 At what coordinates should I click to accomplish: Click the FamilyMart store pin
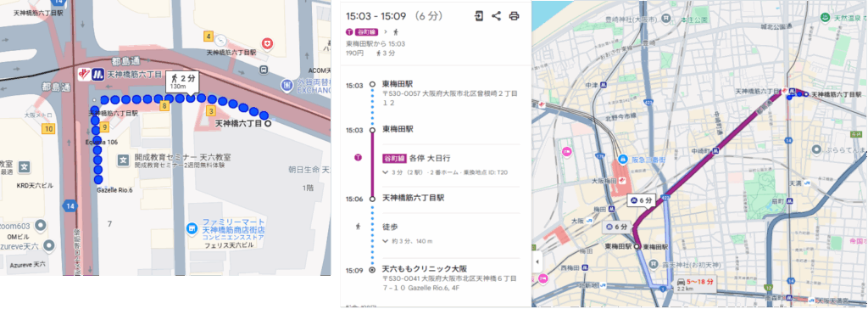(192, 228)
